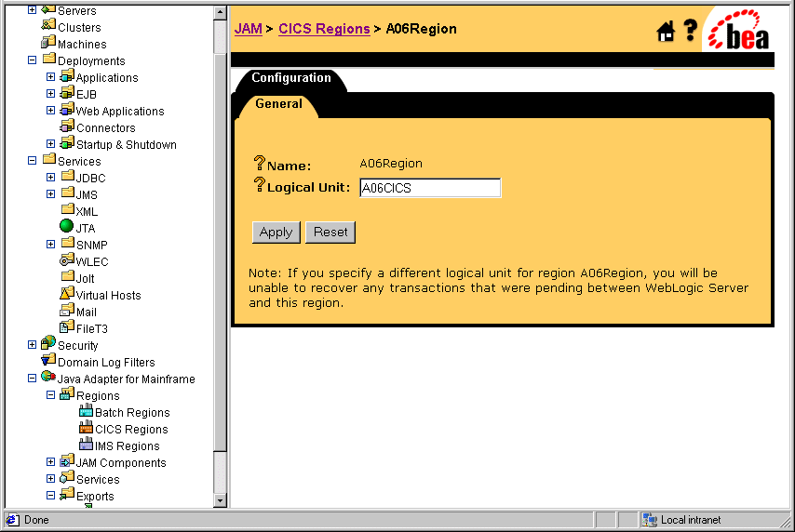Expand the Applications node
The width and height of the screenshot is (795, 532).
pyautogui.click(x=50, y=76)
